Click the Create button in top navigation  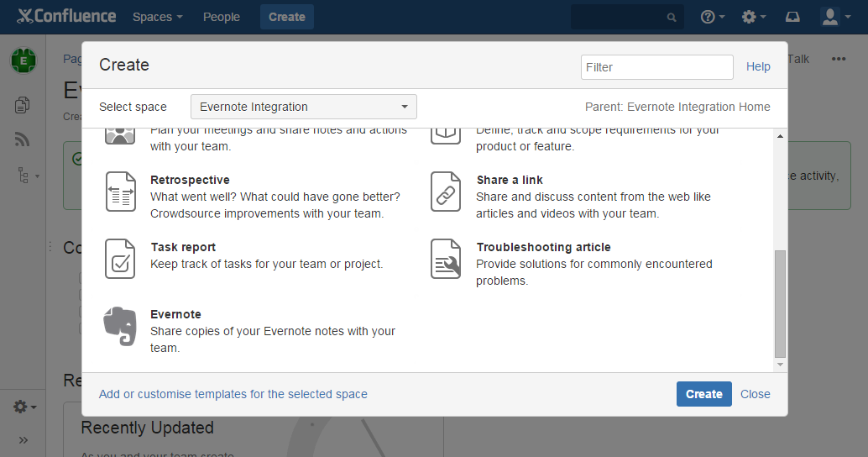287,17
